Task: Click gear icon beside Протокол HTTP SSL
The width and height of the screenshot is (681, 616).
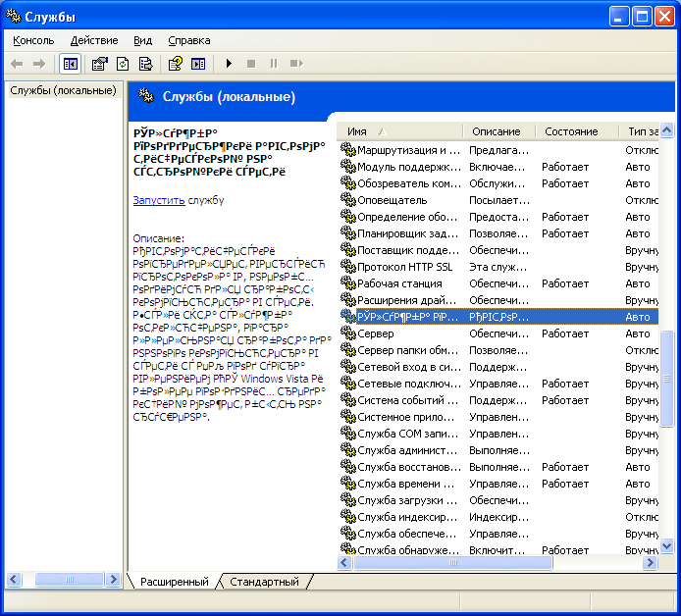Action: click(x=348, y=266)
